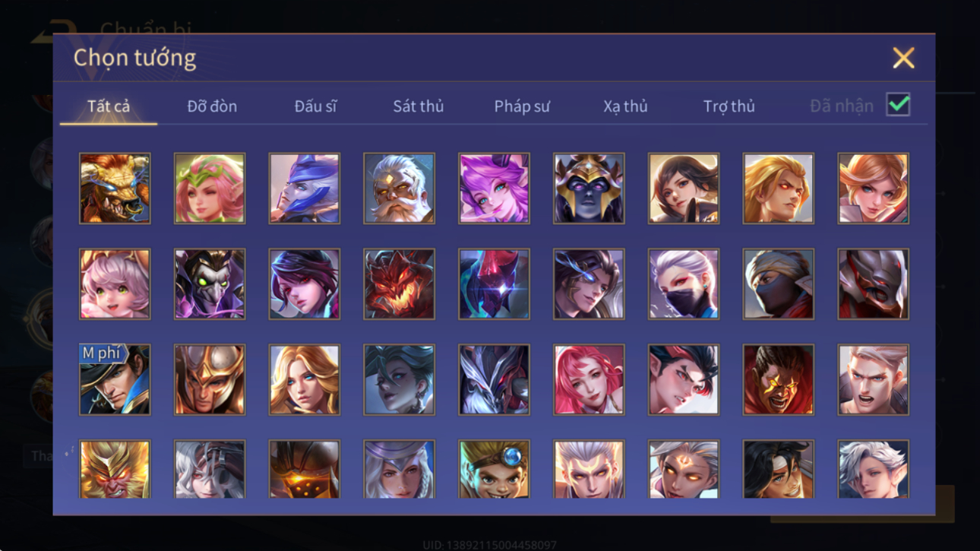Select the grinning boy with blue goggles
This screenshot has width=980, height=551.
pyautogui.click(x=494, y=469)
